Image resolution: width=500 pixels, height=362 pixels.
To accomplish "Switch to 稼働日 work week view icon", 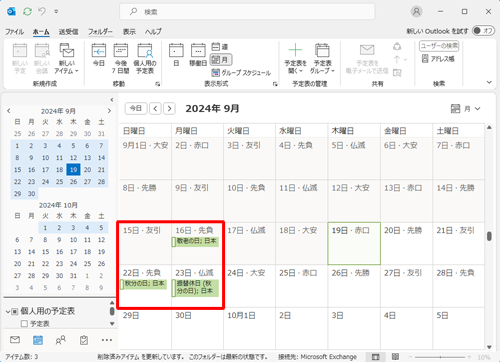I will [198, 55].
